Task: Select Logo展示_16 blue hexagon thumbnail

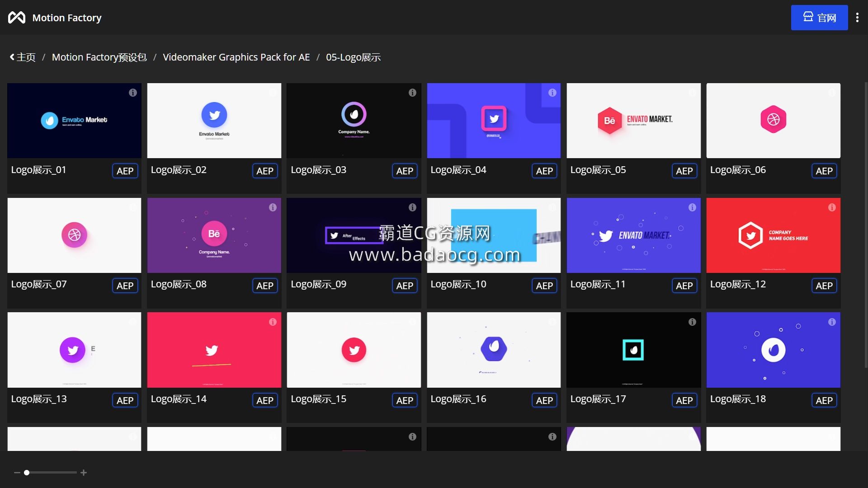Action: 494,350
